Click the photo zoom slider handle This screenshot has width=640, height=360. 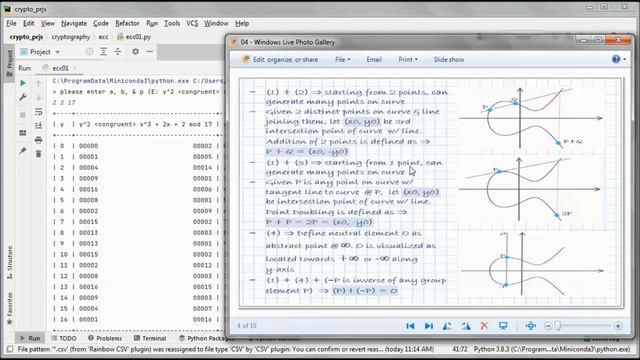pyautogui.click(x=558, y=326)
